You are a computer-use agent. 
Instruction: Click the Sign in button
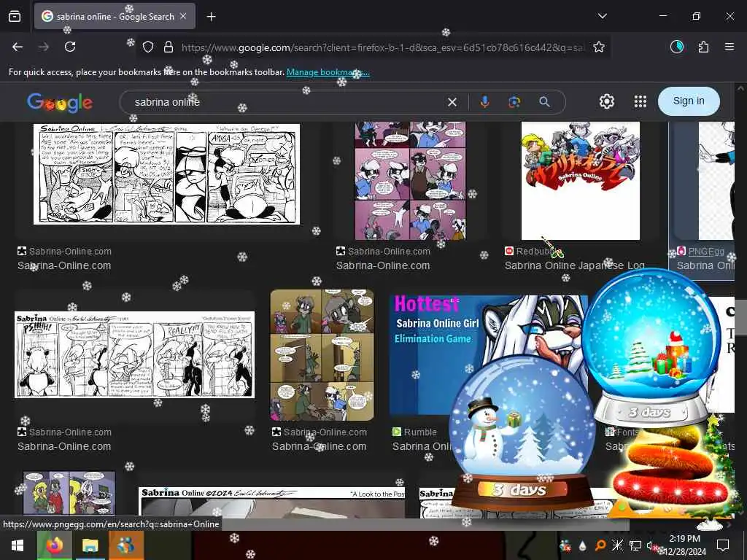[689, 101]
